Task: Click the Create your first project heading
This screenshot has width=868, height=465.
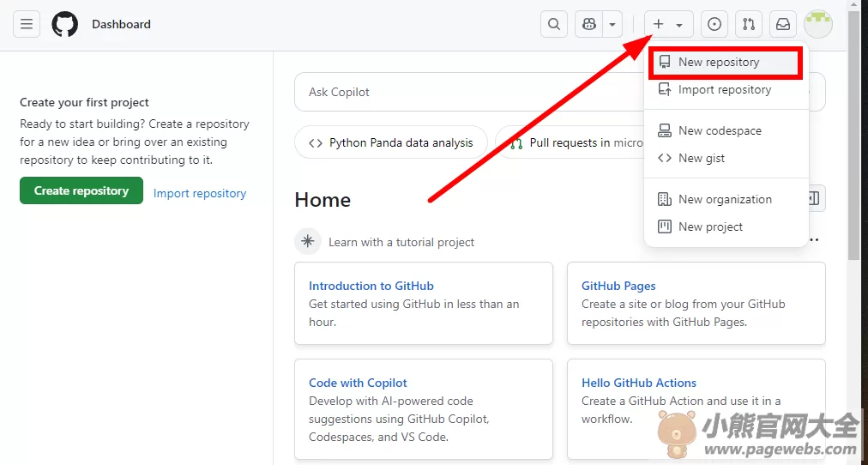Action: pyautogui.click(x=84, y=102)
